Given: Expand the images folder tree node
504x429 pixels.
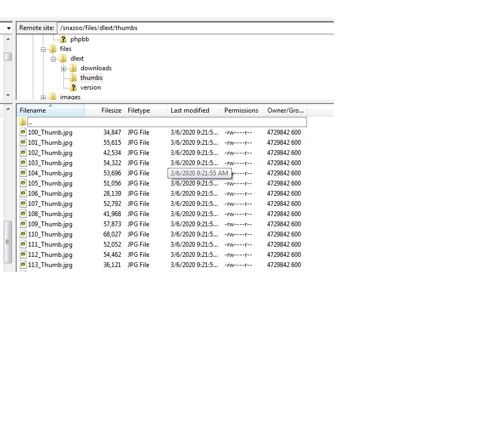Looking at the screenshot, I should click(43, 98).
